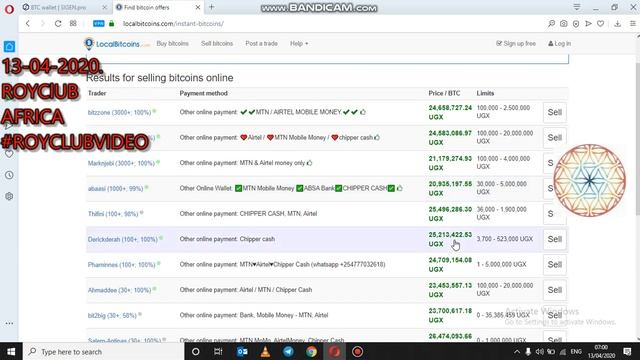Click the Opera logo menu button
Viewport: 640px width, 360px height.
(x=9, y=9)
